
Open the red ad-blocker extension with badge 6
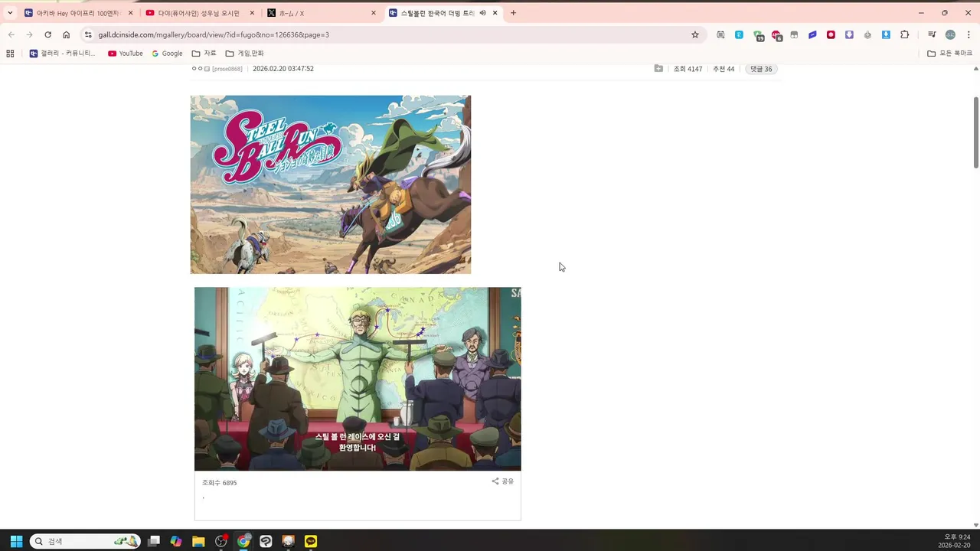click(776, 35)
